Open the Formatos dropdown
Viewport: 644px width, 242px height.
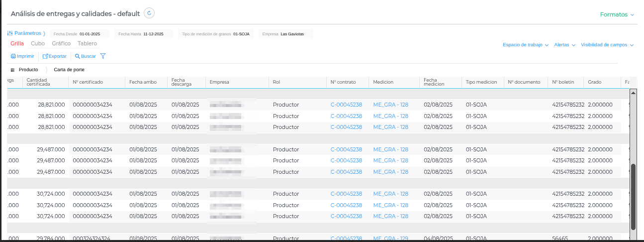click(617, 14)
